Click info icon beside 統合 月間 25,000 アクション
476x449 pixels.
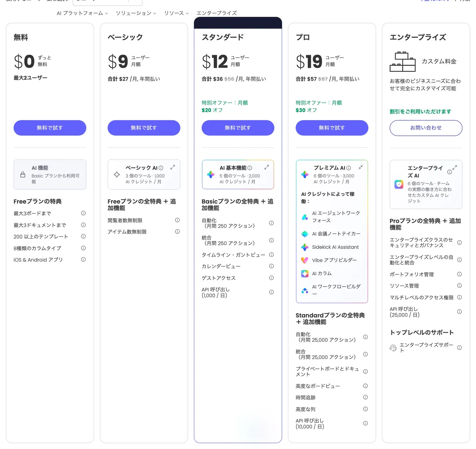tap(365, 354)
